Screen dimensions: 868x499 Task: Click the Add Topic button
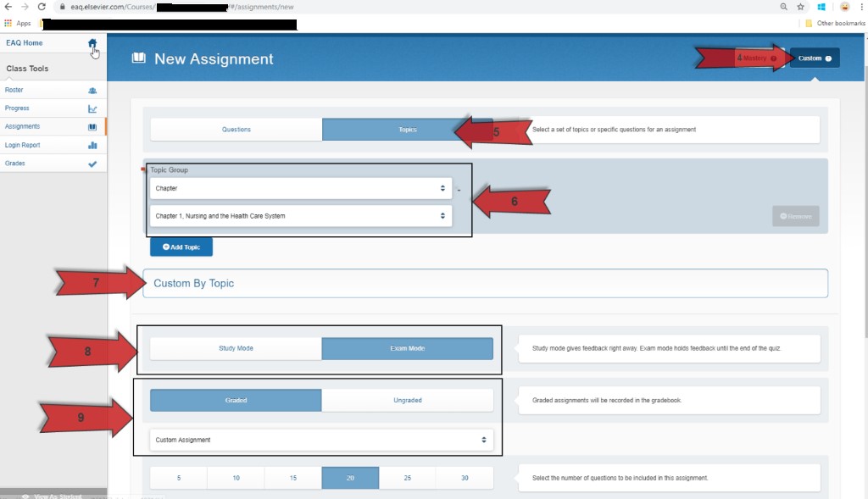coord(181,247)
